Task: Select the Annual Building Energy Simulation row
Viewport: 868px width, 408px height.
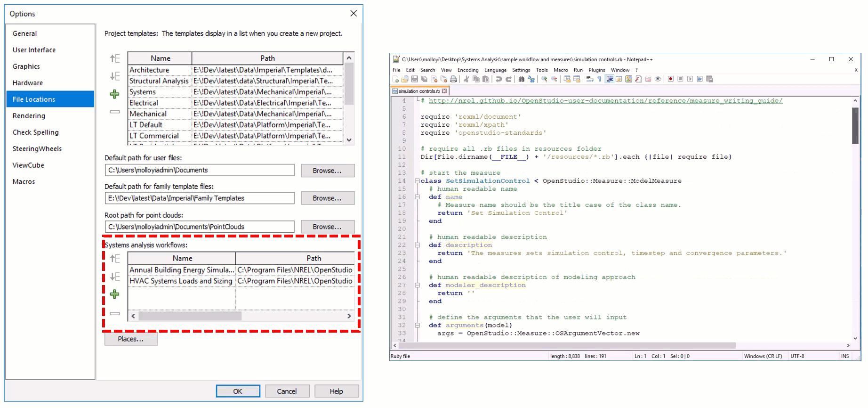Action: [x=241, y=270]
